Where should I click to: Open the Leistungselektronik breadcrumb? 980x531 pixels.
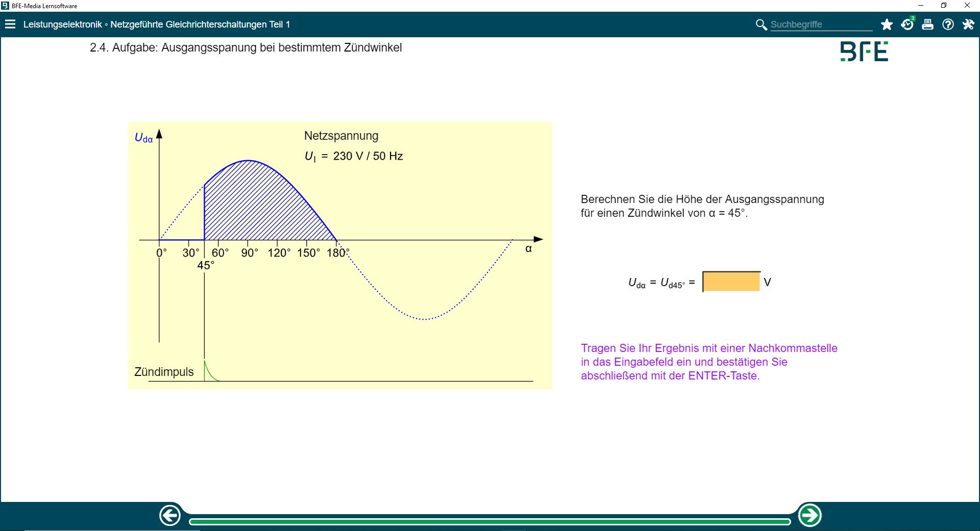tap(62, 24)
